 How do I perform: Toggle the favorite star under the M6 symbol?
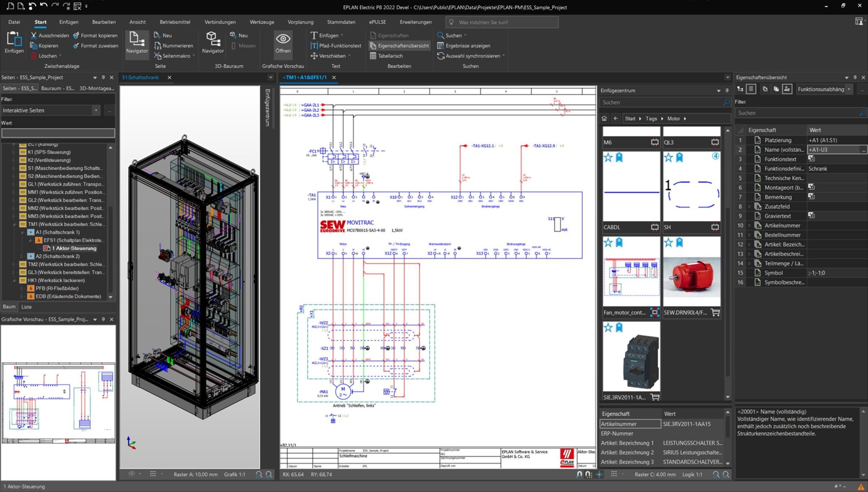[608, 157]
